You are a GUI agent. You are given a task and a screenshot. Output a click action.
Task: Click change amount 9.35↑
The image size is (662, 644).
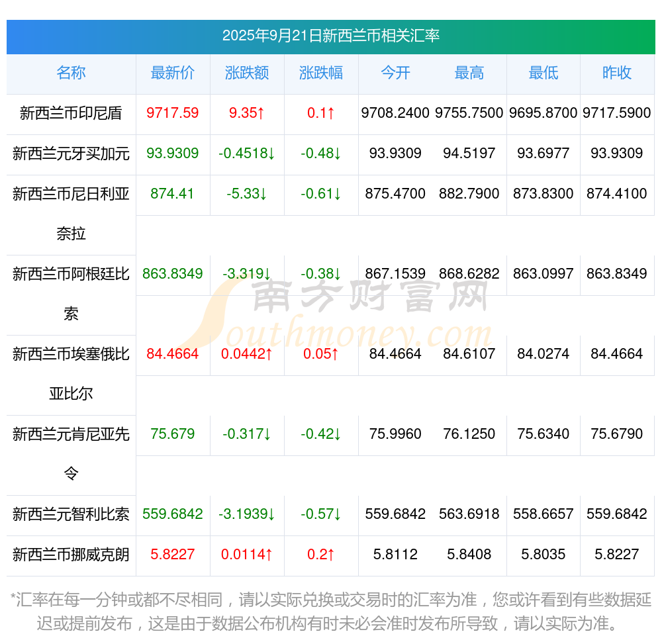[246, 113]
